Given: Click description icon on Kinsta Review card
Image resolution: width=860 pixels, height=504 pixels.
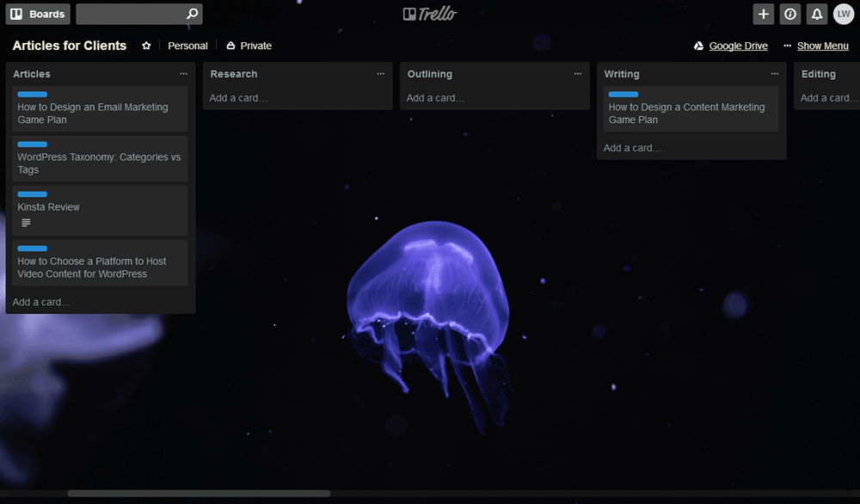Looking at the screenshot, I should [26, 223].
